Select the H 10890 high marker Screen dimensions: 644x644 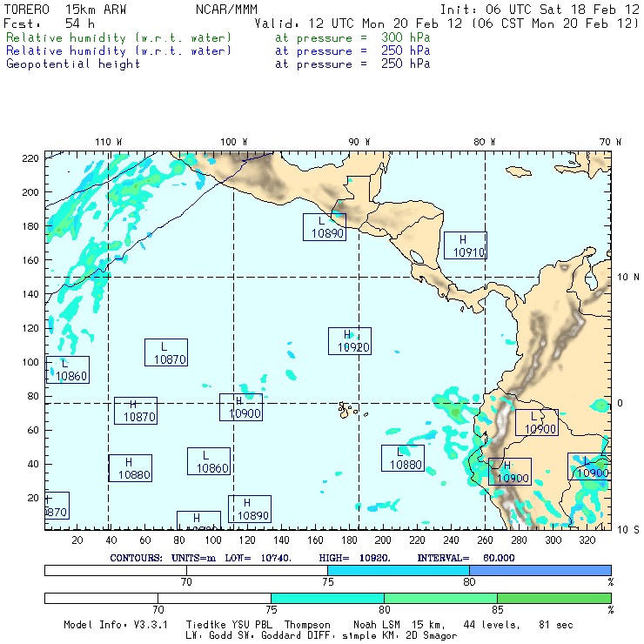(250, 509)
